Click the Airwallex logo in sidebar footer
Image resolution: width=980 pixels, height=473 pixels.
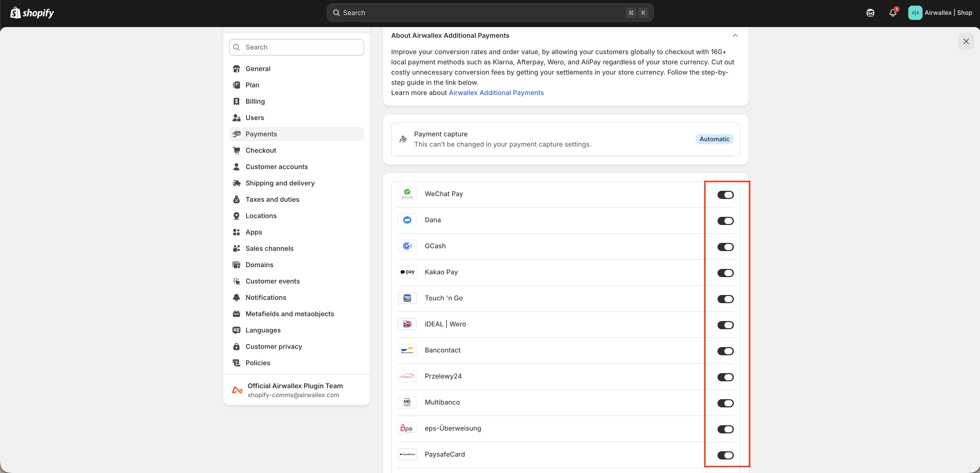[237, 391]
